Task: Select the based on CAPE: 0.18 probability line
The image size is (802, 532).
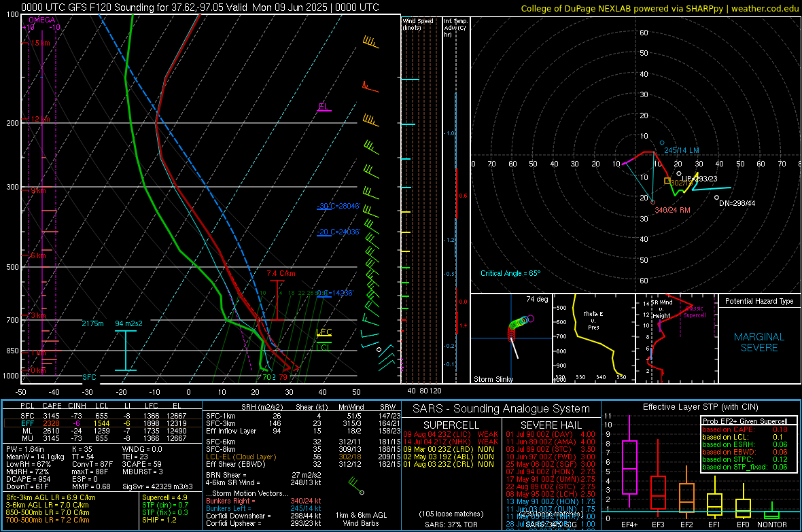Action: coord(745,429)
